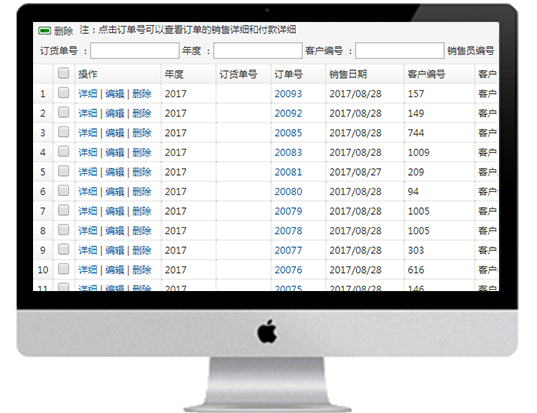Click 详细 link in row 2
The height and width of the screenshot is (413, 537).
[x=88, y=113]
